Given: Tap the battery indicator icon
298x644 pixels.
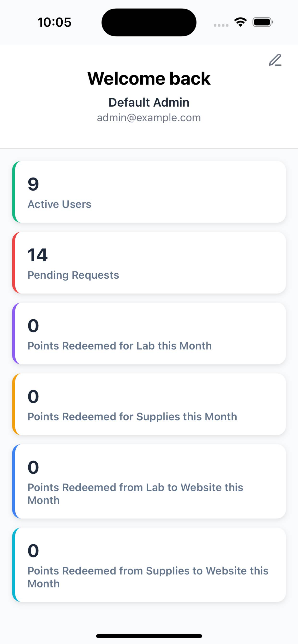Looking at the screenshot, I should point(263,22).
